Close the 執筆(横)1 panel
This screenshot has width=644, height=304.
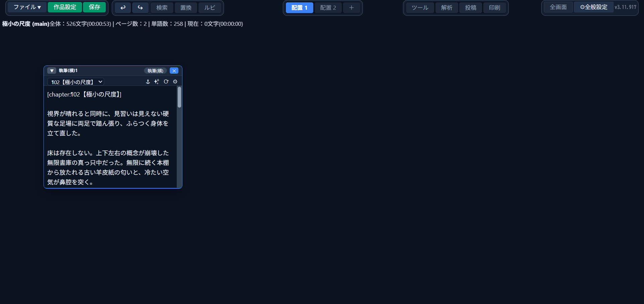click(174, 71)
